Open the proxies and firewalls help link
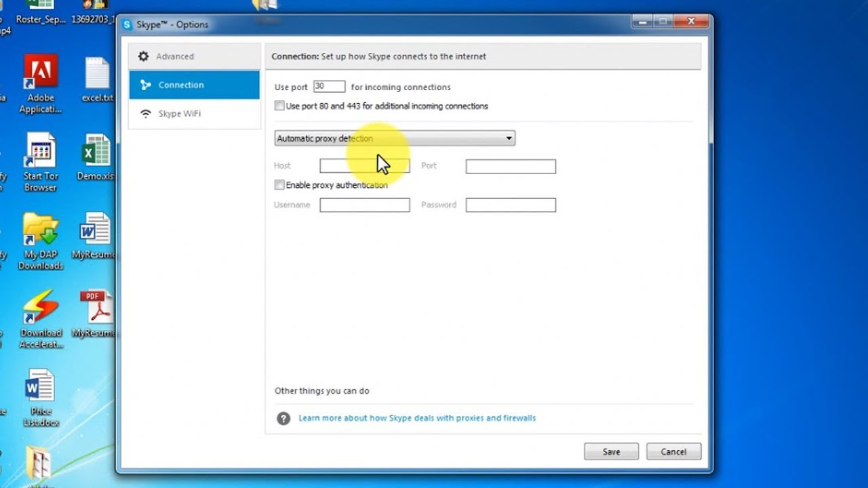This screenshot has width=868, height=488. (417, 418)
